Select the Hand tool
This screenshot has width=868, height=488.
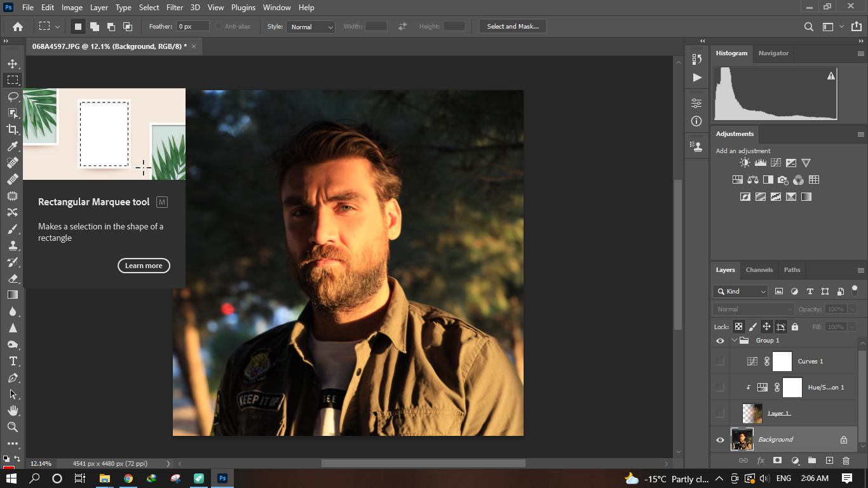pos(12,410)
